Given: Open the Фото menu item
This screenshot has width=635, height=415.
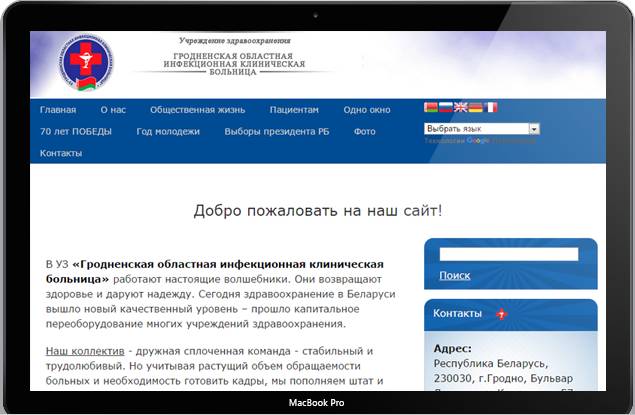Looking at the screenshot, I should (364, 132).
